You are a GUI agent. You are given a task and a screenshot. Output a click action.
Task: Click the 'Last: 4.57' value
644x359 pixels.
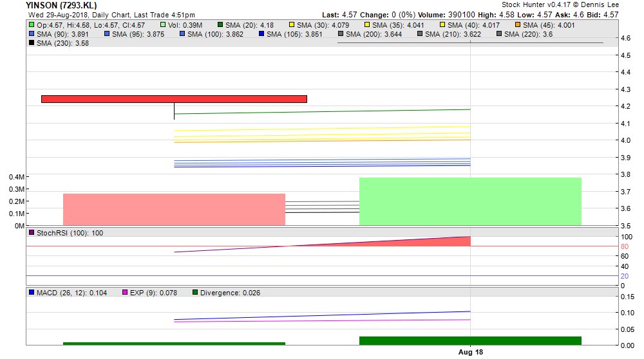[339, 15]
